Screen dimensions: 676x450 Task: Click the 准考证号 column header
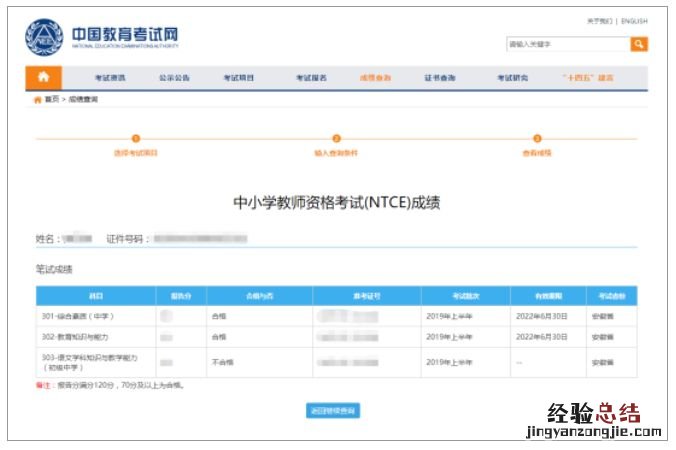pos(367,296)
